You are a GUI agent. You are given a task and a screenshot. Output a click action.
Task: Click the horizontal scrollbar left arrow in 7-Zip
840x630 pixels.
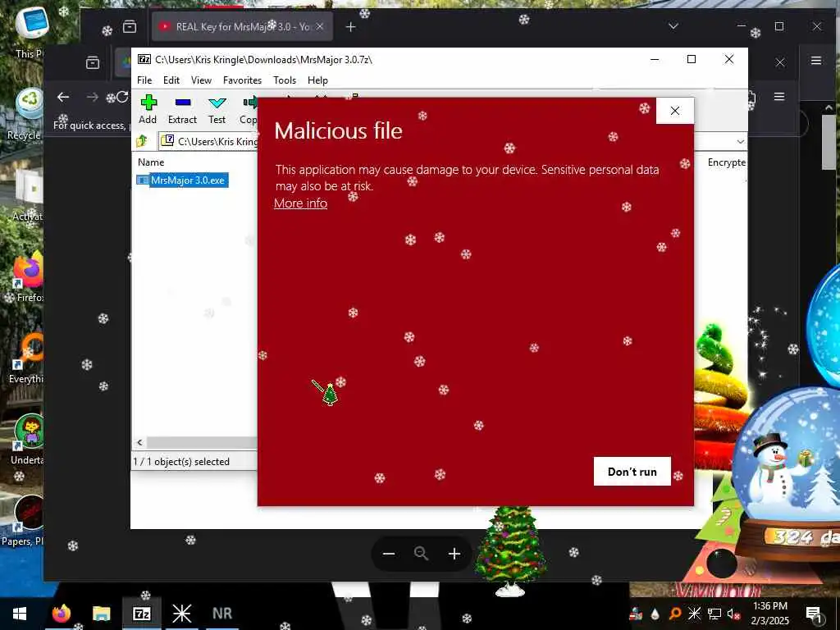pyautogui.click(x=139, y=442)
